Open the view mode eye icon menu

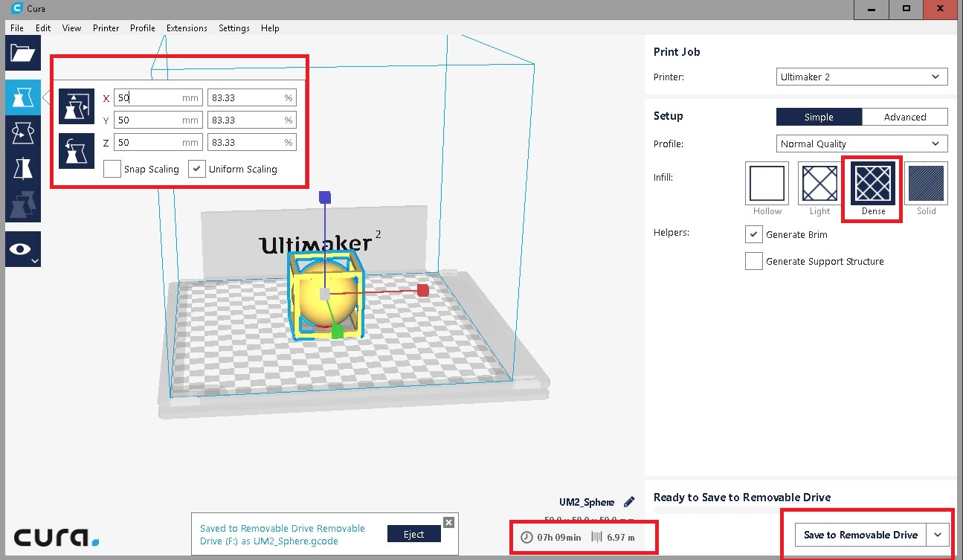click(23, 249)
